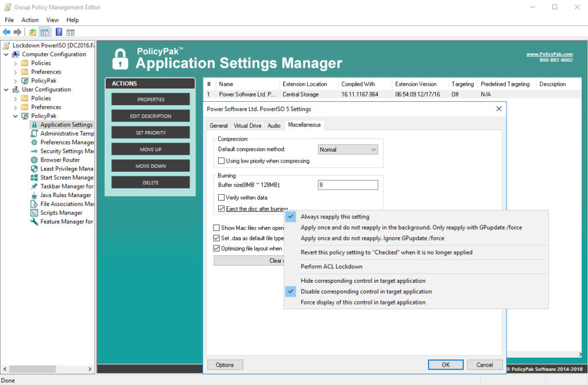Click the Up one level folder icon
The image size is (588, 385).
point(33,32)
